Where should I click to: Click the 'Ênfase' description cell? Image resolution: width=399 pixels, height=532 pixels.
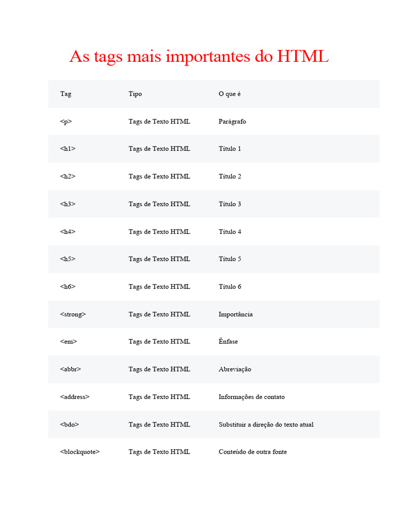click(x=228, y=341)
